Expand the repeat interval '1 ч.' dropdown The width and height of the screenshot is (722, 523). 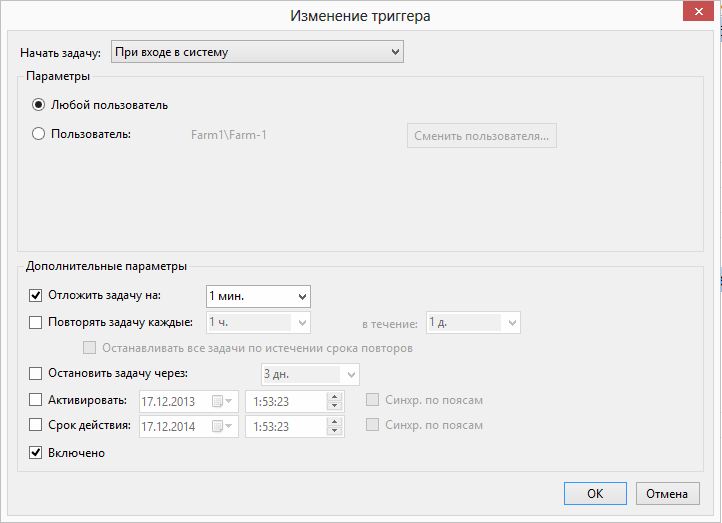point(258,322)
